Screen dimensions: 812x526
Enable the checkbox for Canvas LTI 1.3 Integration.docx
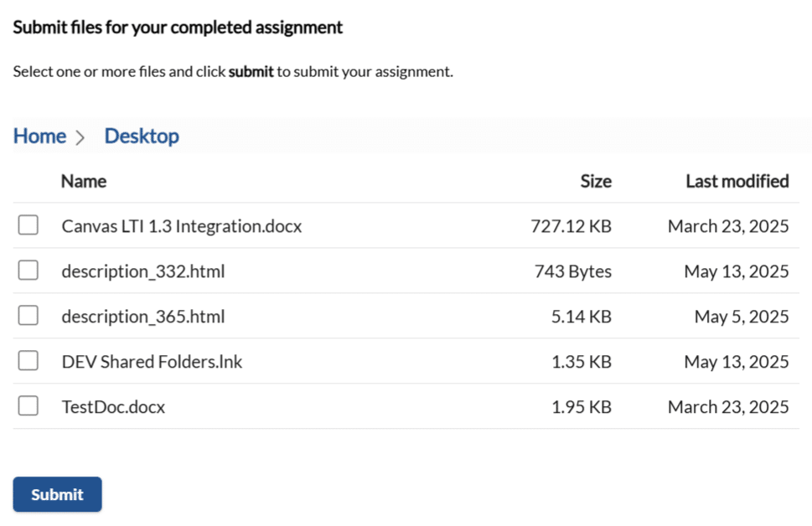pos(28,224)
